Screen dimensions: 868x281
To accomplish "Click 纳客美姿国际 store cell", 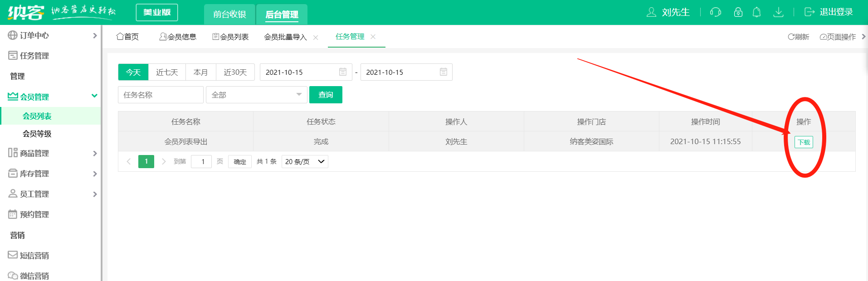I will pos(591,141).
